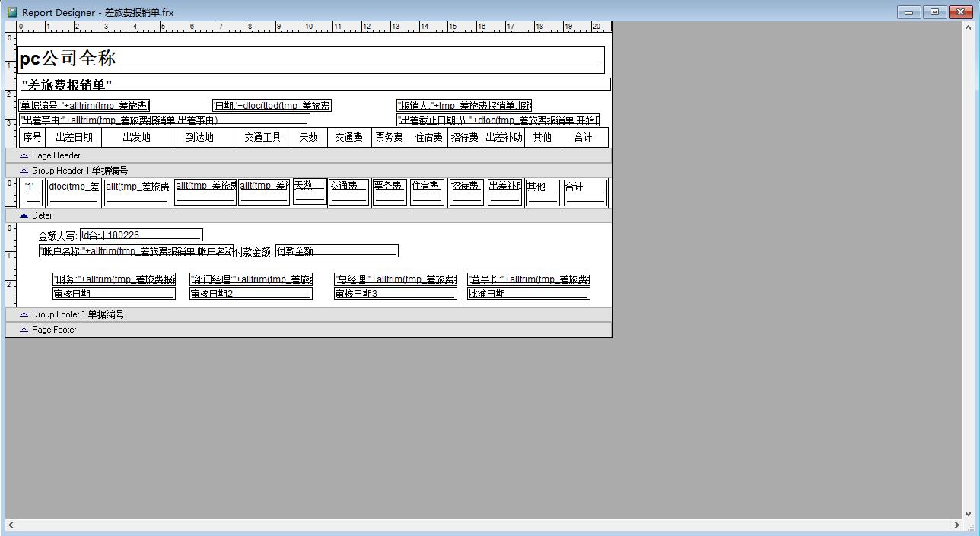Click the filled Detail band triangle

point(24,215)
